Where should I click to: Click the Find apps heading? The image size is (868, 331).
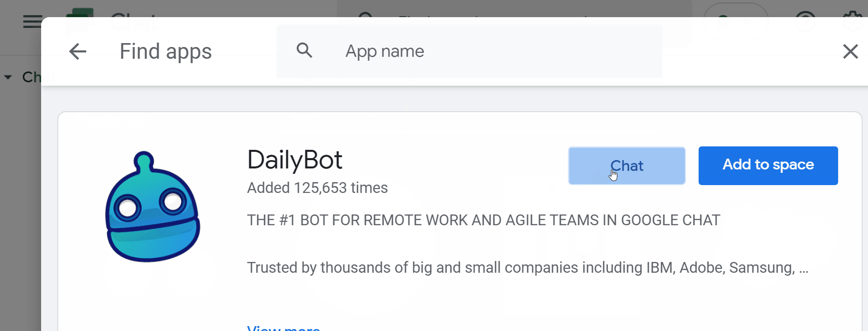click(x=165, y=51)
